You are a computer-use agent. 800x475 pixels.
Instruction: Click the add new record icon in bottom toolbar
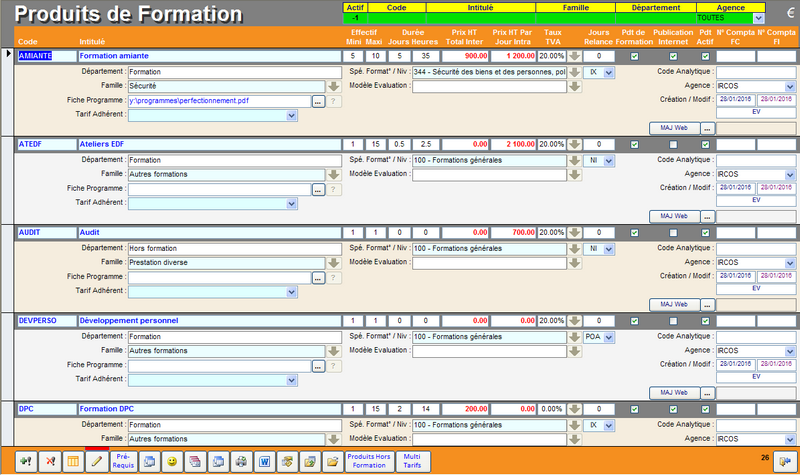coord(22,462)
